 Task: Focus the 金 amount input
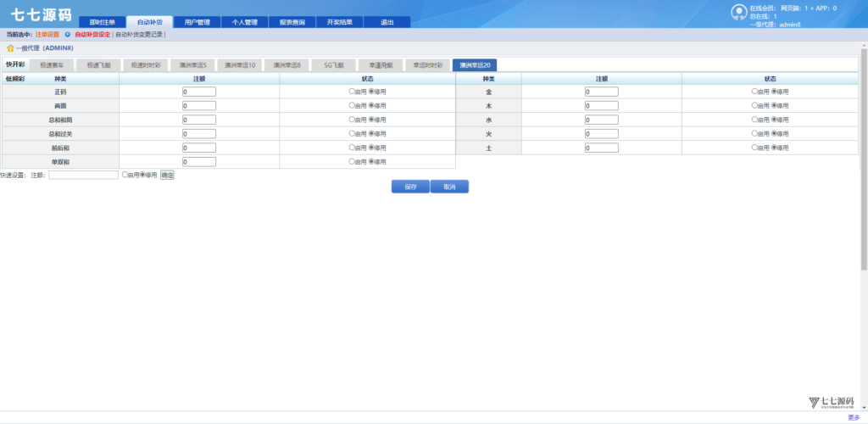tap(602, 92)
